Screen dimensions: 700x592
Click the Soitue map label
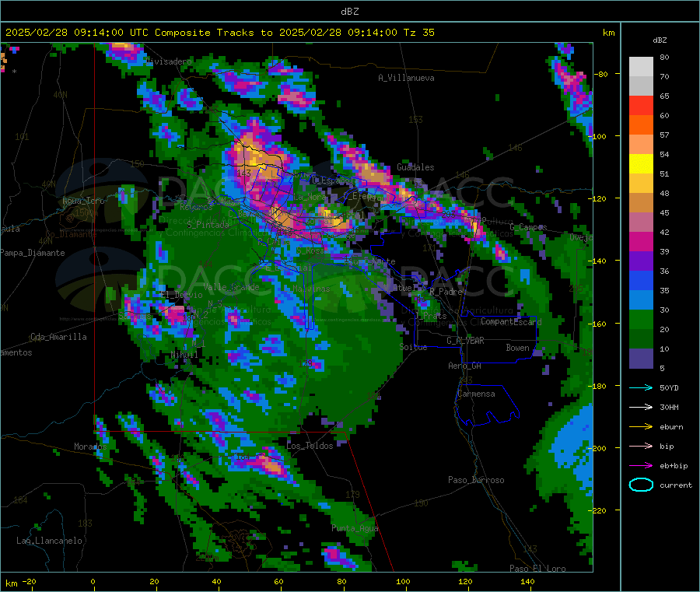pos(413,347)
